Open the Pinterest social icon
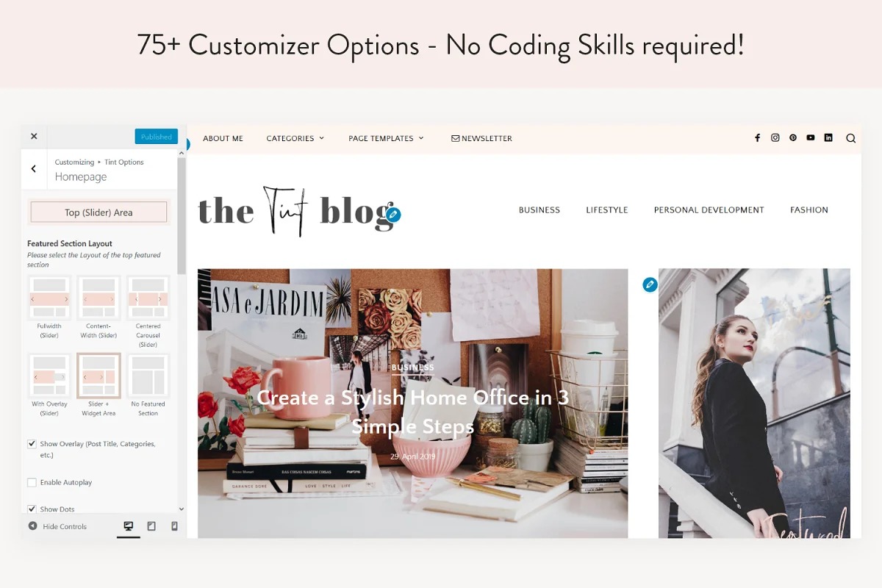 pyautogui.click(x=793, y=137)
